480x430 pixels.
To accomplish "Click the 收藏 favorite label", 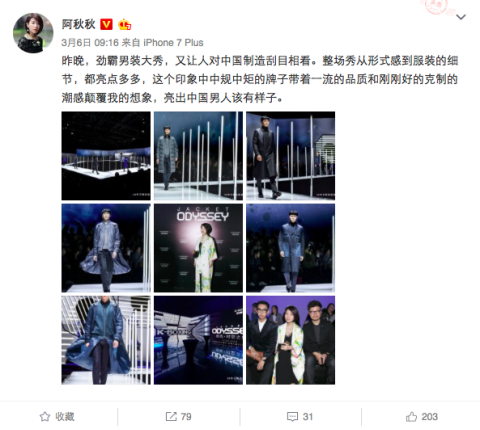I will pyautogui.click(x=65, y=417).
